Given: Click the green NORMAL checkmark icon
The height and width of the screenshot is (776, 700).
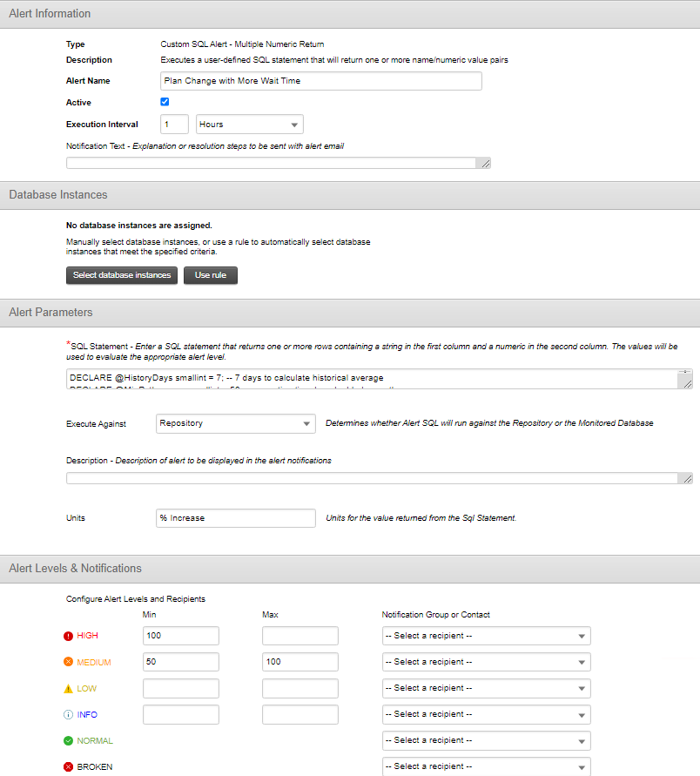Looking at the screenshot, I should tap(68, 741).
